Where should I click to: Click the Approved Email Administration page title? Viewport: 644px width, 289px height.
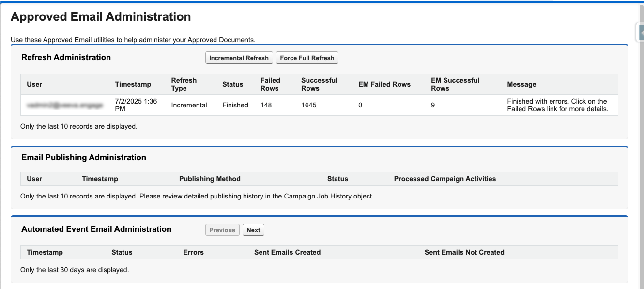(101, 17)
